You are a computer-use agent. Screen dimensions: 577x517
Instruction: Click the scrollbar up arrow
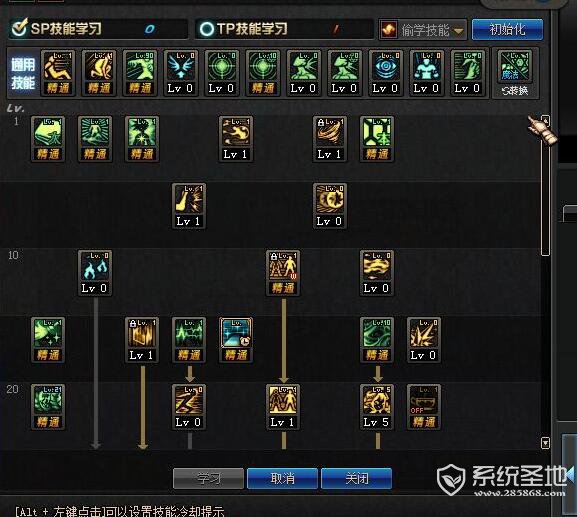pos(546,120)
